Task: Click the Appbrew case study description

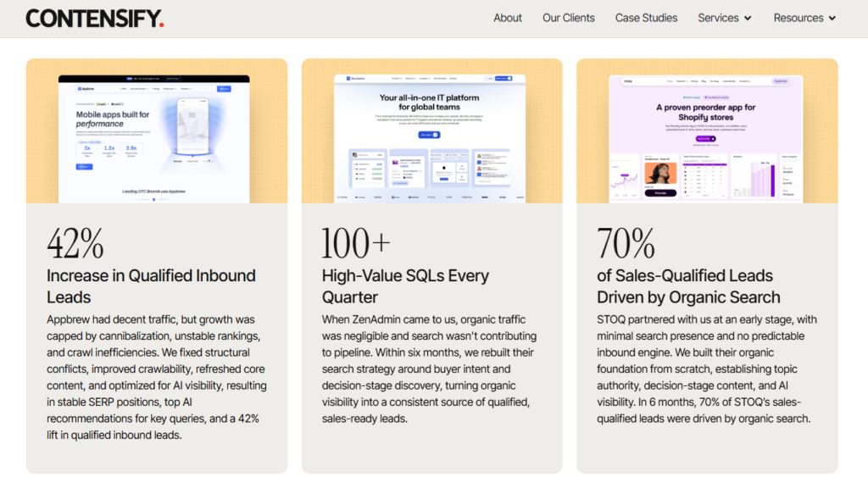Action: point(157,378)
